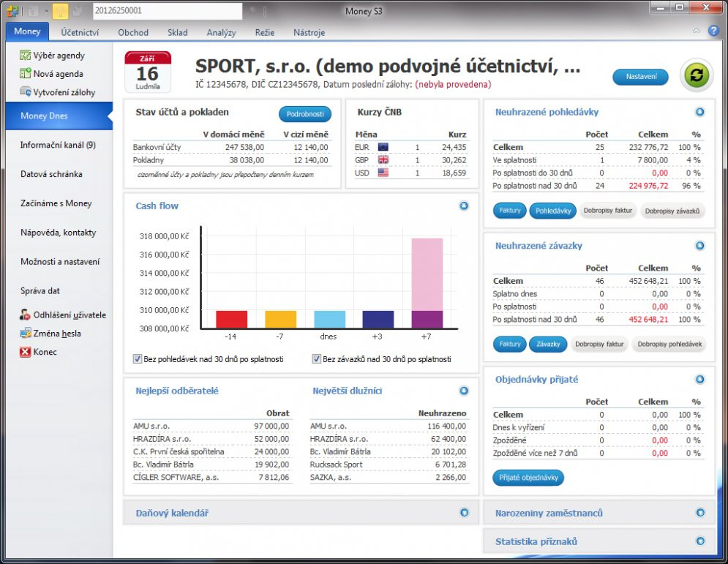728x564 pixels.
Task: Click the Závazky button
Action: [x=548, y=345]
